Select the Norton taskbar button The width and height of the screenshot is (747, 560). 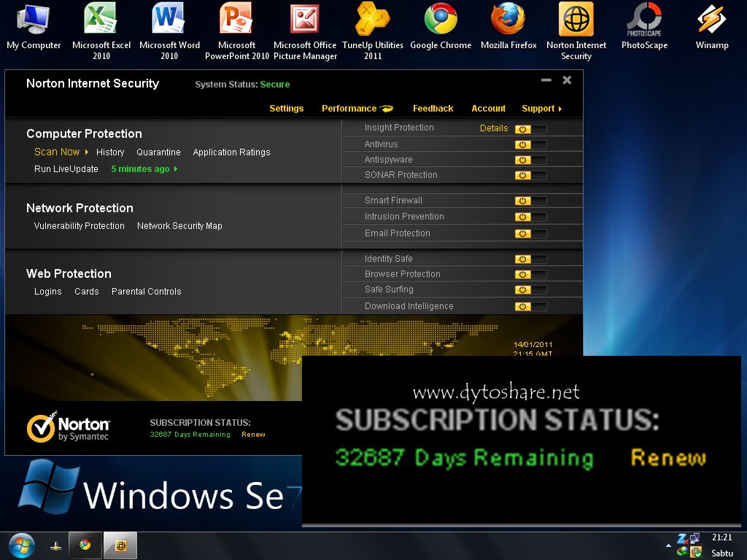(120, 545)
